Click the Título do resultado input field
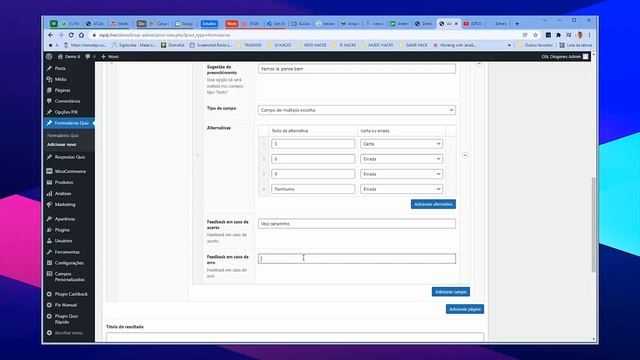 [295, 337]
